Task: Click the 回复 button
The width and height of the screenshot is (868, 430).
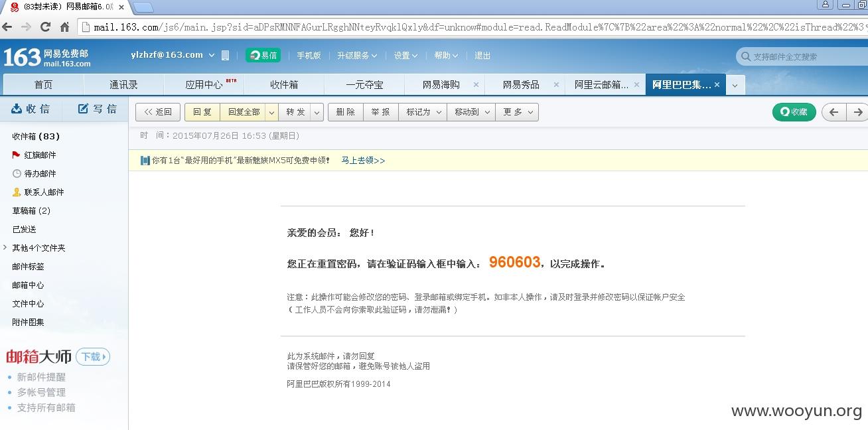Action: pyautogui.click(x=202, y=112)
